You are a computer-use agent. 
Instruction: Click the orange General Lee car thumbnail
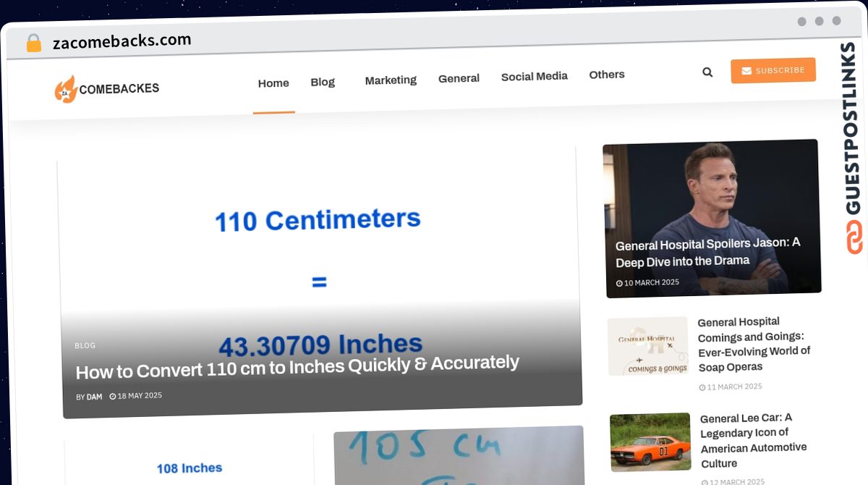pos(650,442)
